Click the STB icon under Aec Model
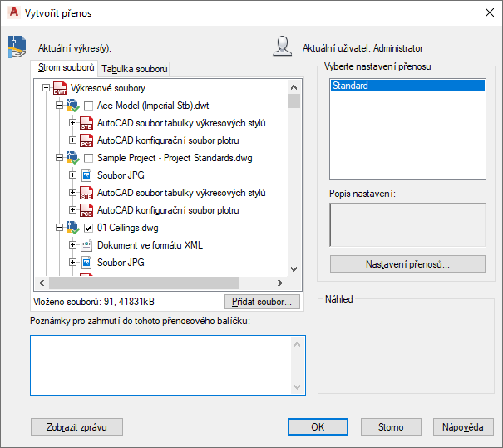Viewport: 503px width, 448px height. pyautogui.click(x=86, y=123)
